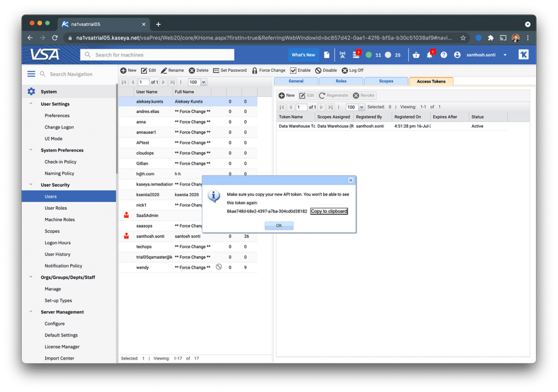Viewport: 558px width, 392px height.
Task: Open the user list page size dropdown
Action: tap(204, 82)
